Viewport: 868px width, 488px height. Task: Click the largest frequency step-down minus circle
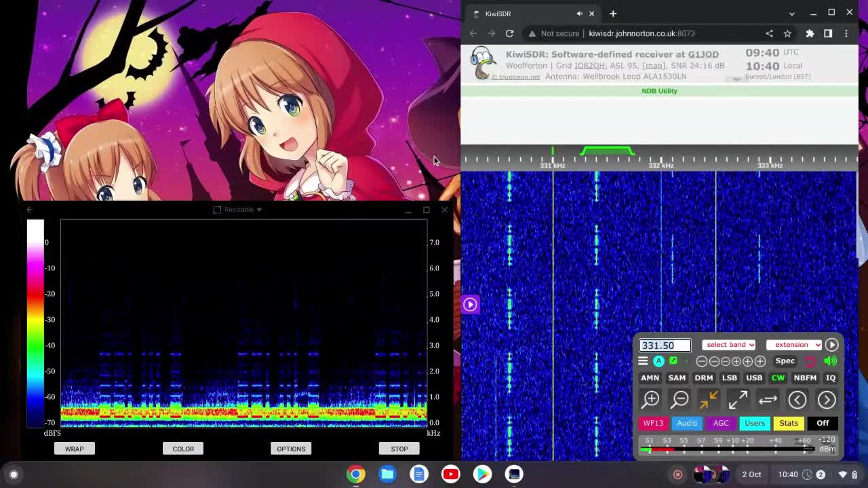[x=702, y=361]
